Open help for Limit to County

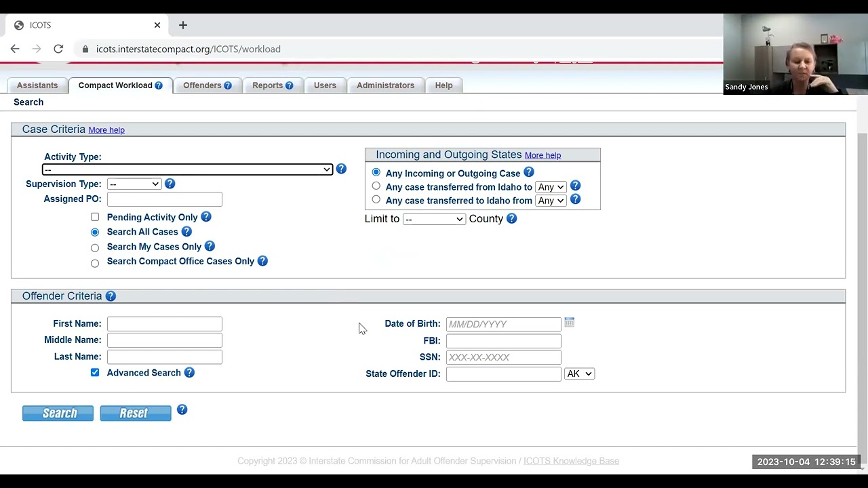click(512, 218)
